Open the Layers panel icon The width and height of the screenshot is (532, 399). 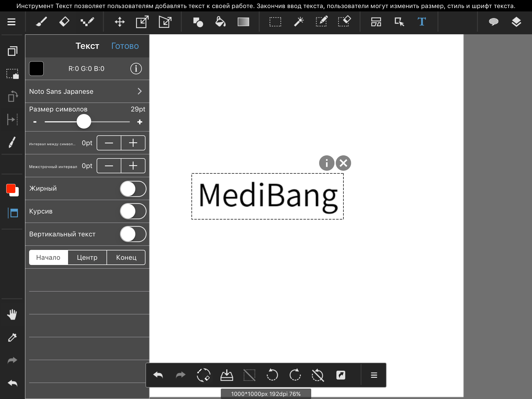516,22
